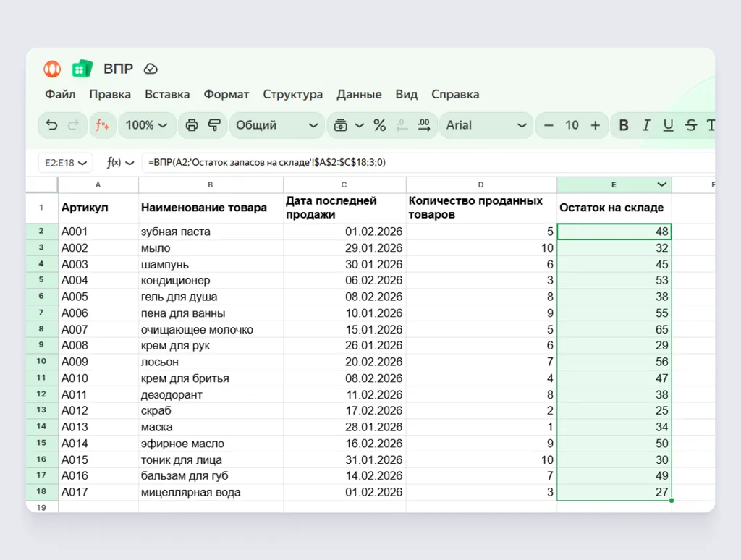Click cell Артикул header

click(98, 208)
